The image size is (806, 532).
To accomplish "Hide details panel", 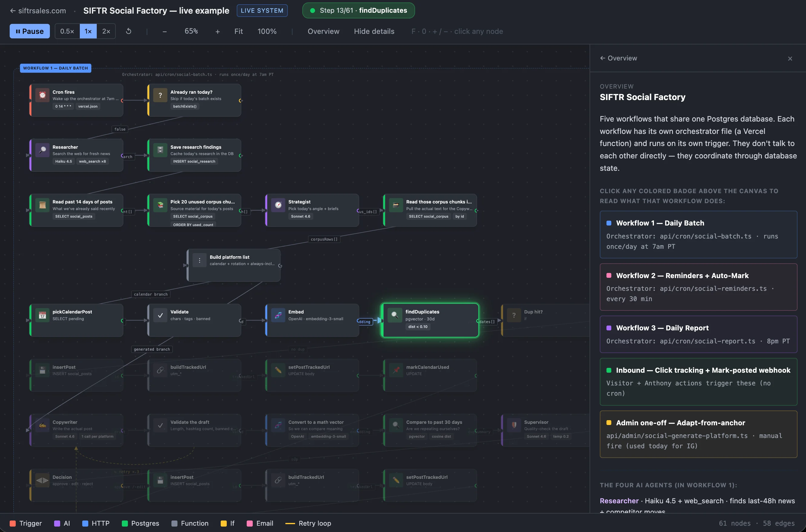I will 374,31.
